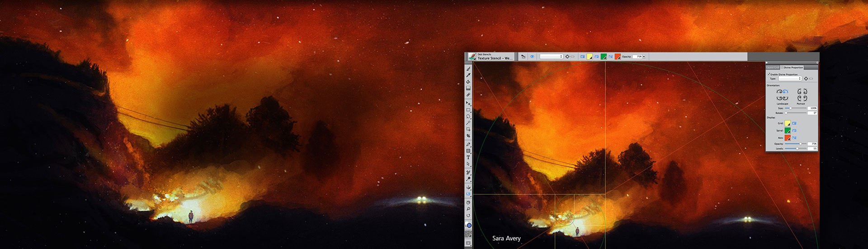868x249 pixels.
Task: Delete a preset with the property bar minus icon
Action: point(572,57)
